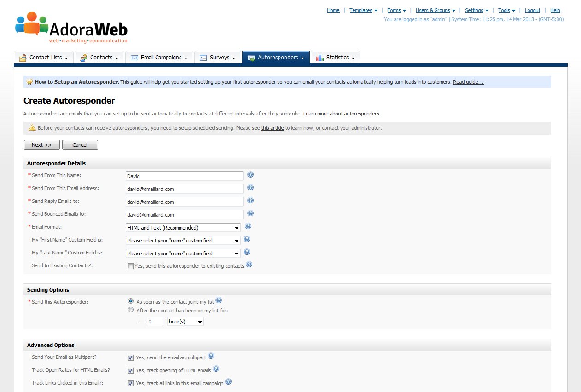Click help icon next to Send Bounced Emails field
This screenshot has width=581, height=392.
(250, 213)
